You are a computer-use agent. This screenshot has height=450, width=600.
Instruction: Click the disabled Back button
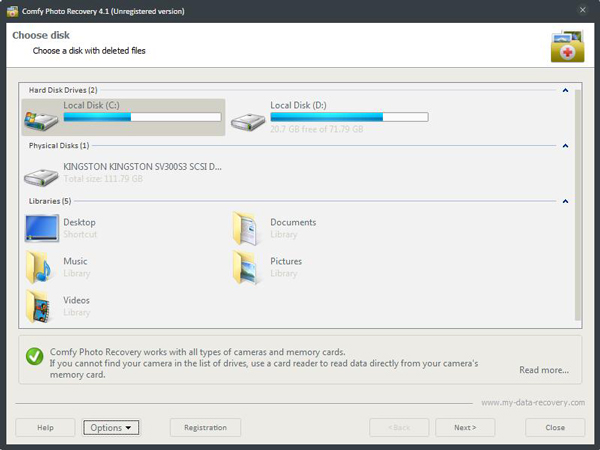pyautogui.click(x=399, y=427)
